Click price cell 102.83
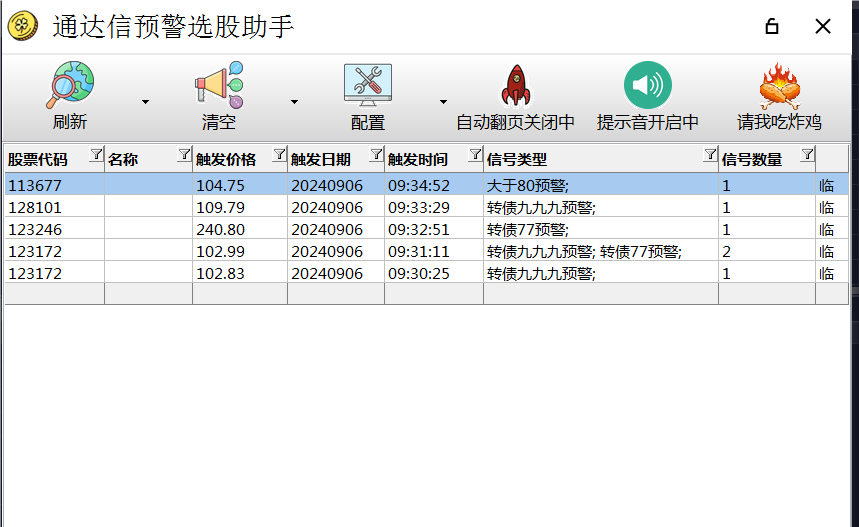 click(240, 273)
